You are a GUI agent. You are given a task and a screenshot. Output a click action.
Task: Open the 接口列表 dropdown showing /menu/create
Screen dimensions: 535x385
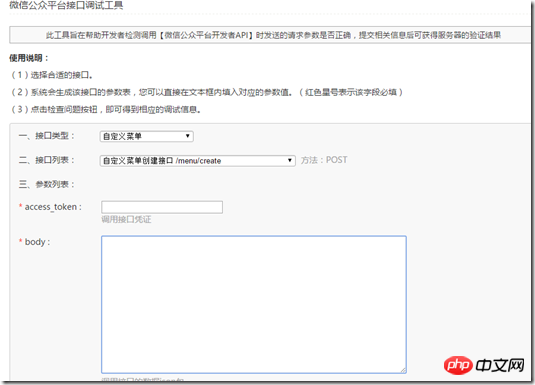tap(198, 161)
